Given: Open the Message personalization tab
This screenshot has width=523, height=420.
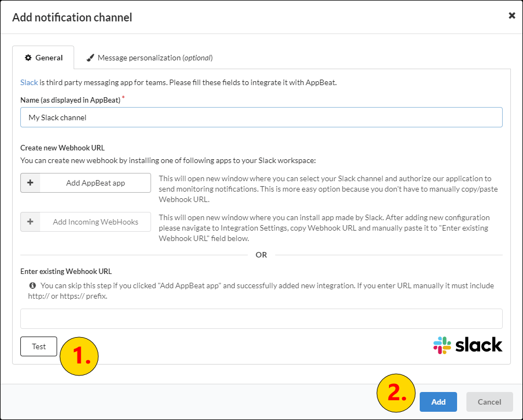Looking at the screenshot, I should 149,58.
